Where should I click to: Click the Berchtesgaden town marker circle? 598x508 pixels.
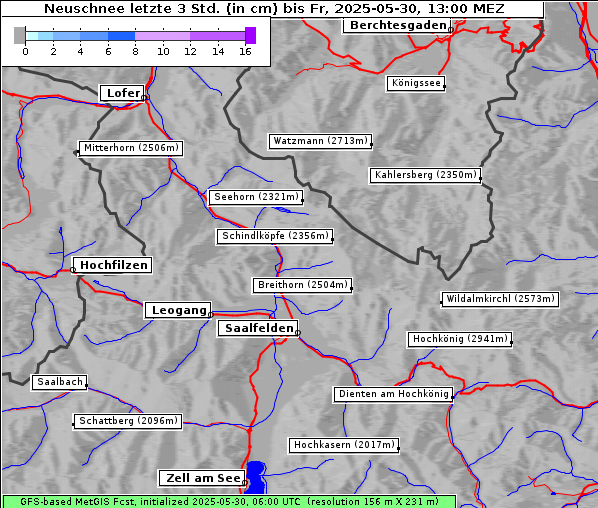pos(451,30)
